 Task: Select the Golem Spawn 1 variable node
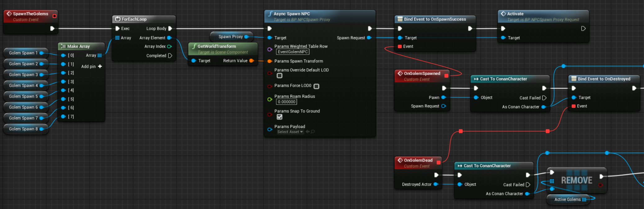coord(23,53)
